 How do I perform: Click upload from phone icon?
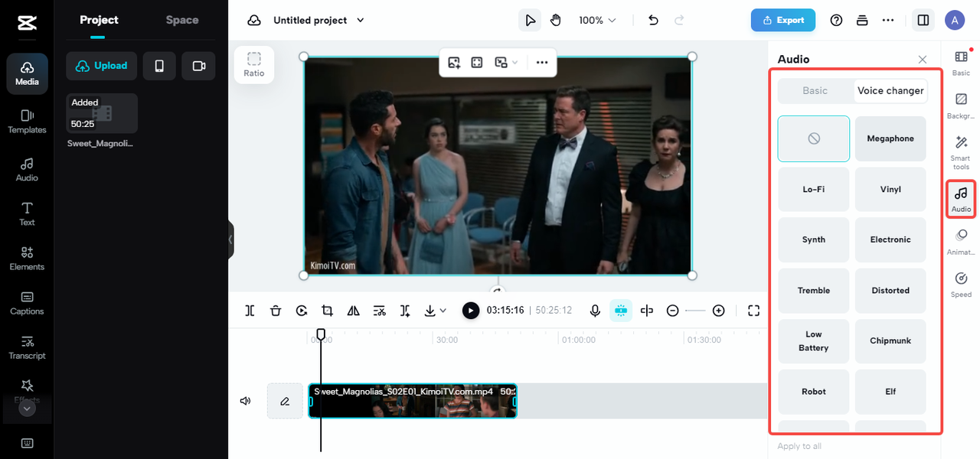[x=159, y=66]
